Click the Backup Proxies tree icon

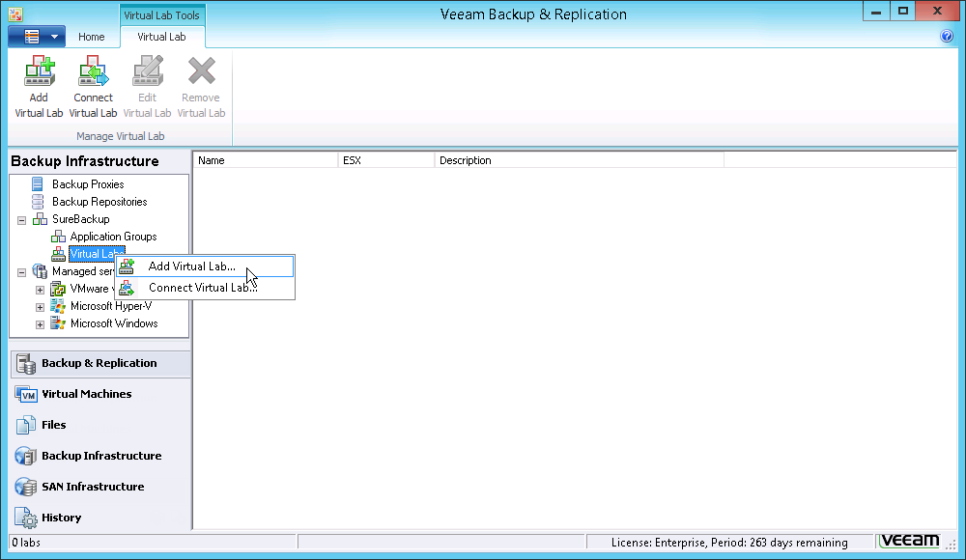point(38,184)
